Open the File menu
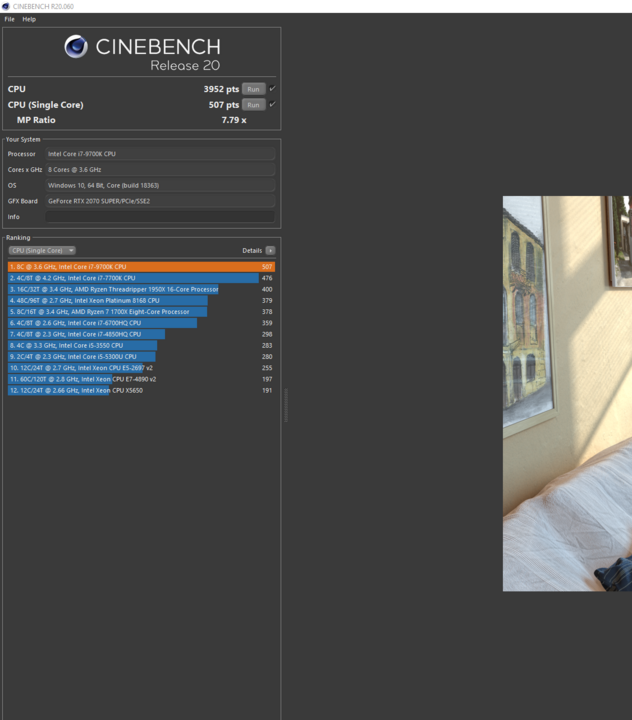 click(x=9, y=19)
